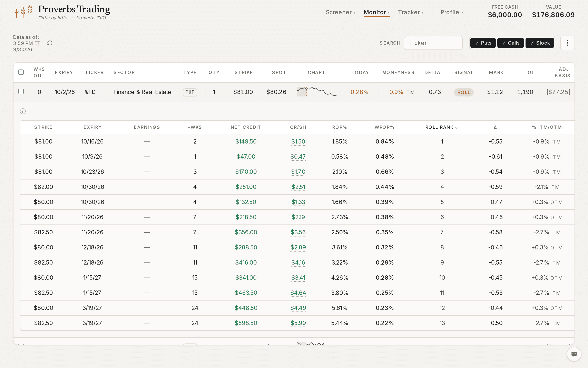Click the Wks Out column header

pos(39,72)
